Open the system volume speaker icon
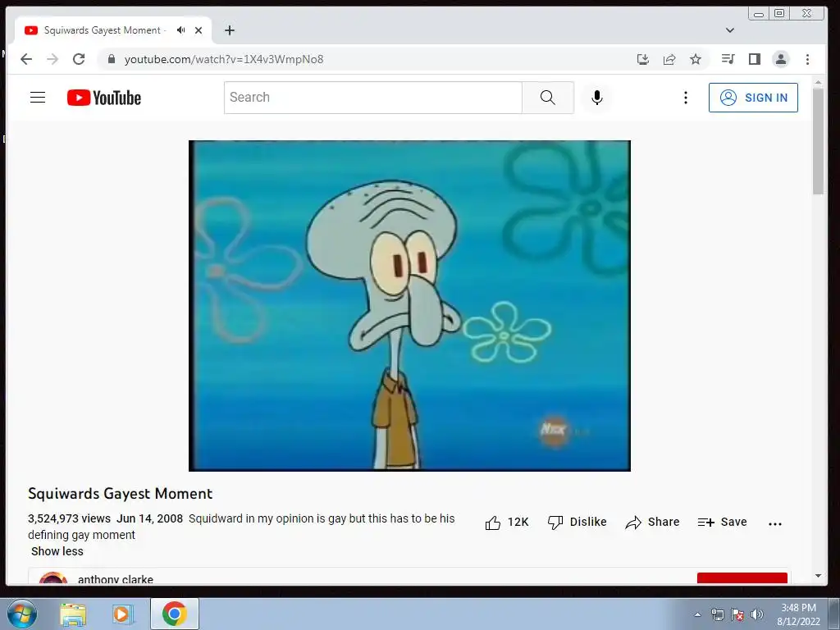 (757, 614)
